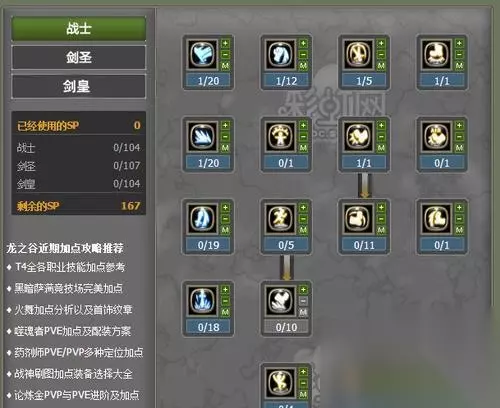Open 战神刷图加点装备选择大全 link

click(73, 374)
